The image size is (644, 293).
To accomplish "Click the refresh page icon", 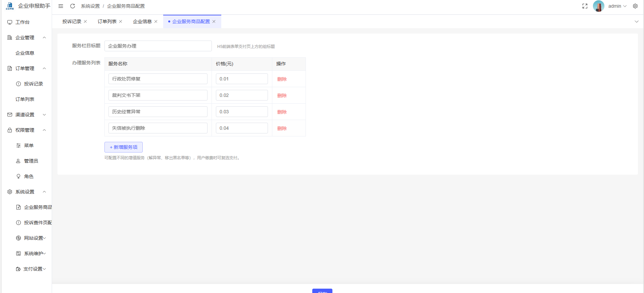I will [73, 6].
